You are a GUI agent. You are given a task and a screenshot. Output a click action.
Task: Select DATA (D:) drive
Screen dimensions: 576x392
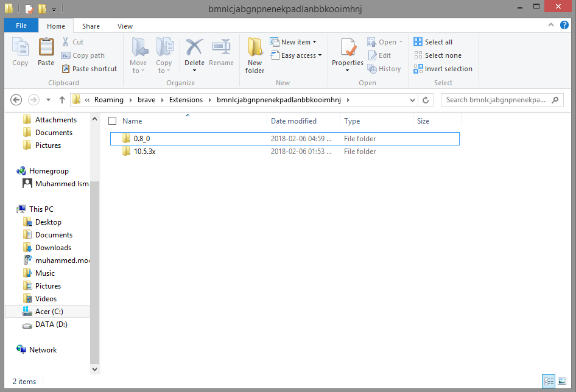click(45, 324)
